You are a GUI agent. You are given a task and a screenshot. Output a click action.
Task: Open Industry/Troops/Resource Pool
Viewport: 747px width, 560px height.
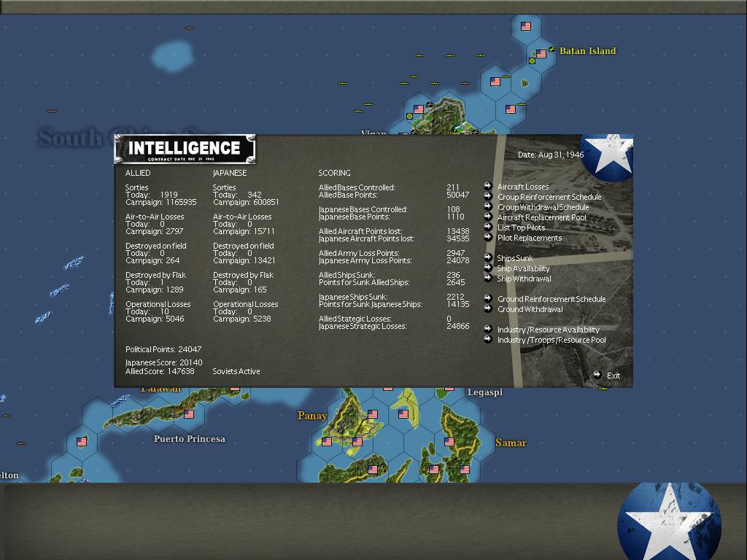(x=551, y=340)
